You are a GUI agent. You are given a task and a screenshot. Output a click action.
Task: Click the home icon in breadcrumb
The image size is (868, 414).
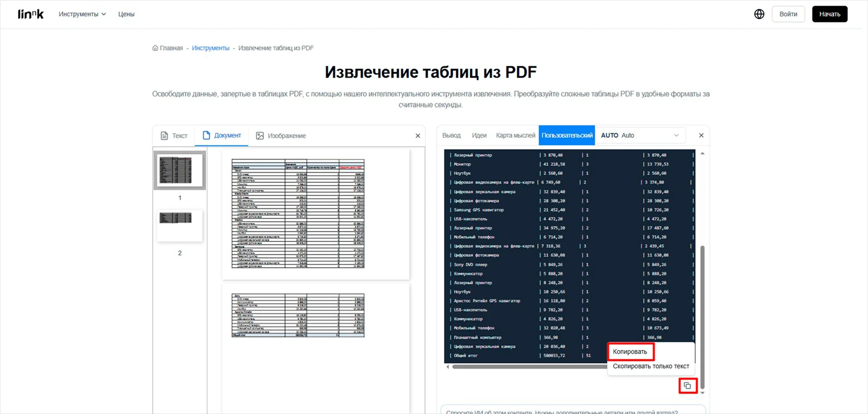[155, 48]
